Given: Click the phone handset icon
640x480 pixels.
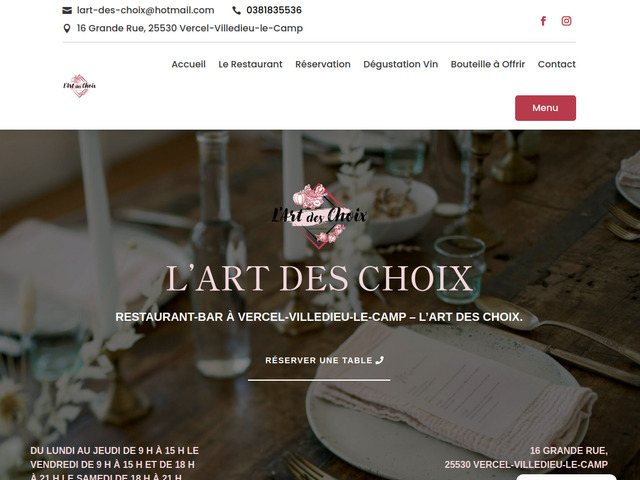Looking at the screenshot, I should (236, 10).
